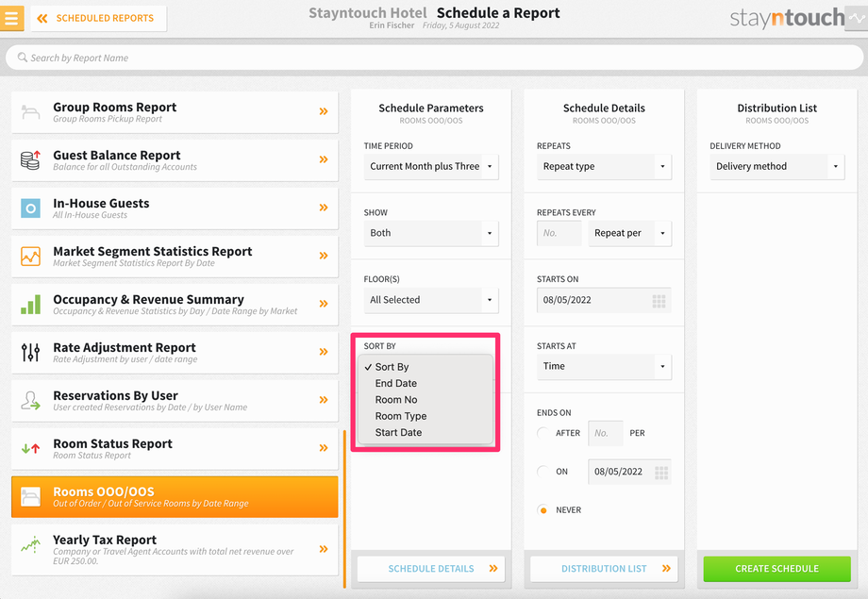The image size is (868, 599).
Task: Select the NEVER radio button
Action: click(x=543, y=510)
